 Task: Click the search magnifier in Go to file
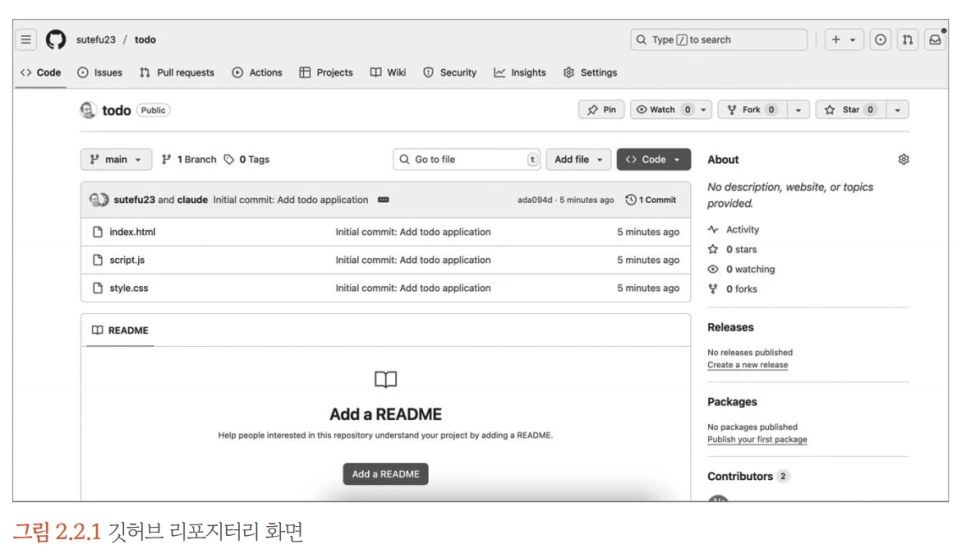tap(404, 160)
